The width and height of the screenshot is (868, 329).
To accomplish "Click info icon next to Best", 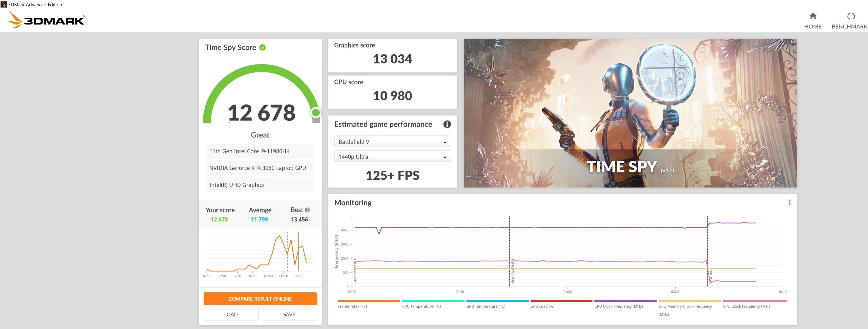I will pyautogui.click(x=307, y=210).
